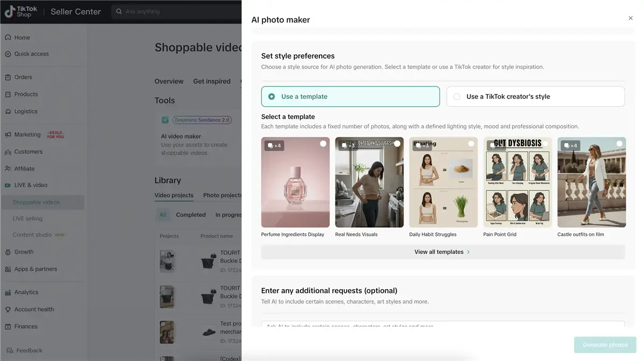Open AI video maker tool card
644x361 pixels.
tap(197, 136)
